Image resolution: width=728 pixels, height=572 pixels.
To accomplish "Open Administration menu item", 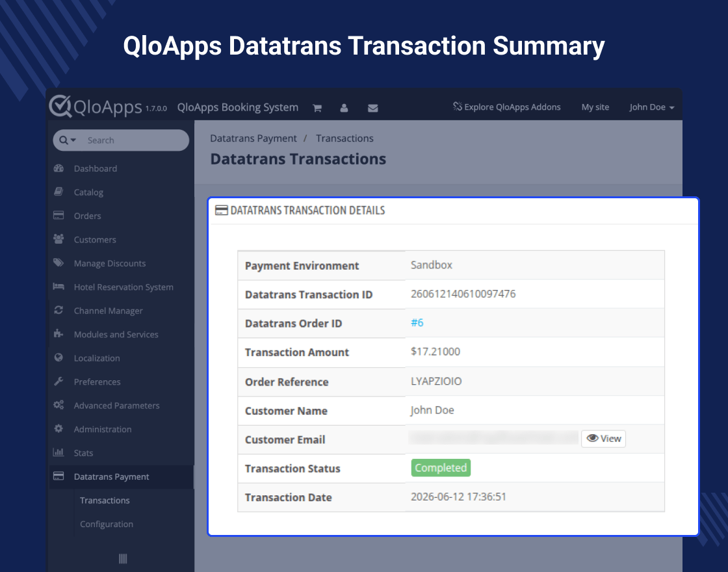I will pyautogui.click(x=103, y=429).
